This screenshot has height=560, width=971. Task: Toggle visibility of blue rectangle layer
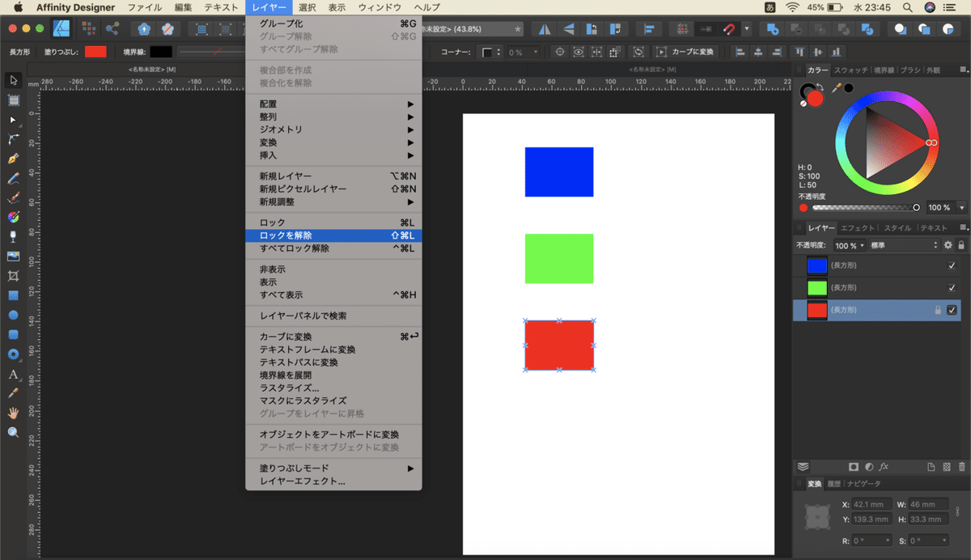tap(952, 265)
